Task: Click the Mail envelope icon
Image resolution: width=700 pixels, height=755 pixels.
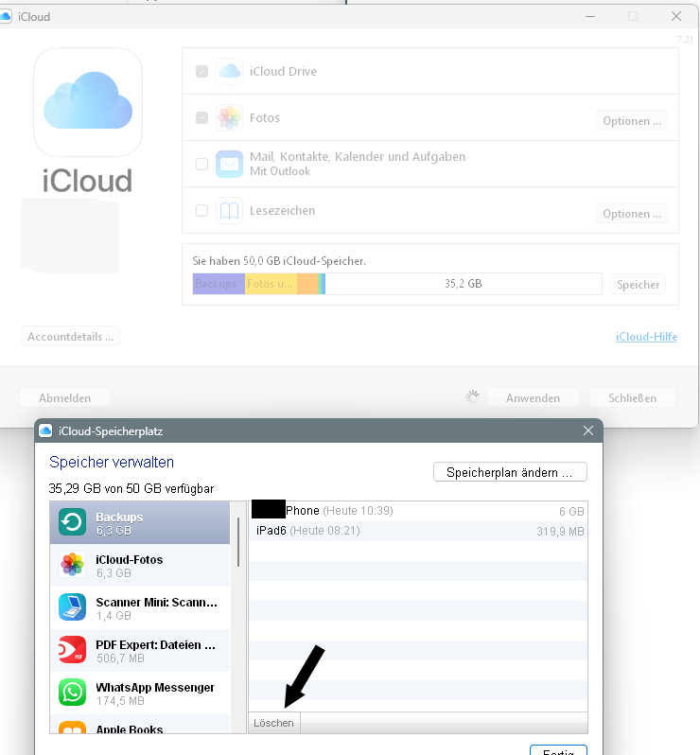Action: [229, 165]
